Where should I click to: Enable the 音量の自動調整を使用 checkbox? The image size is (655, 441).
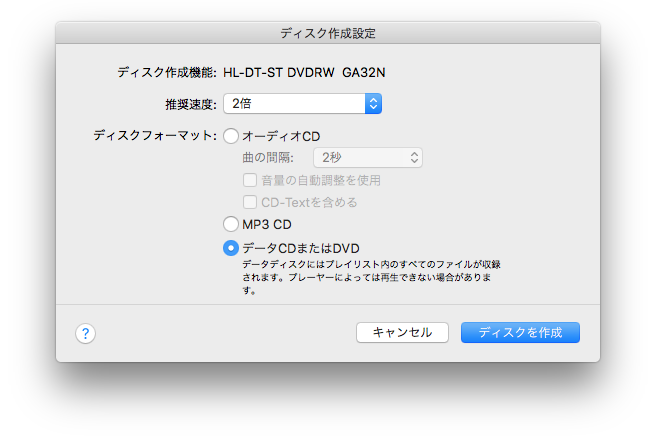[250, 180]
